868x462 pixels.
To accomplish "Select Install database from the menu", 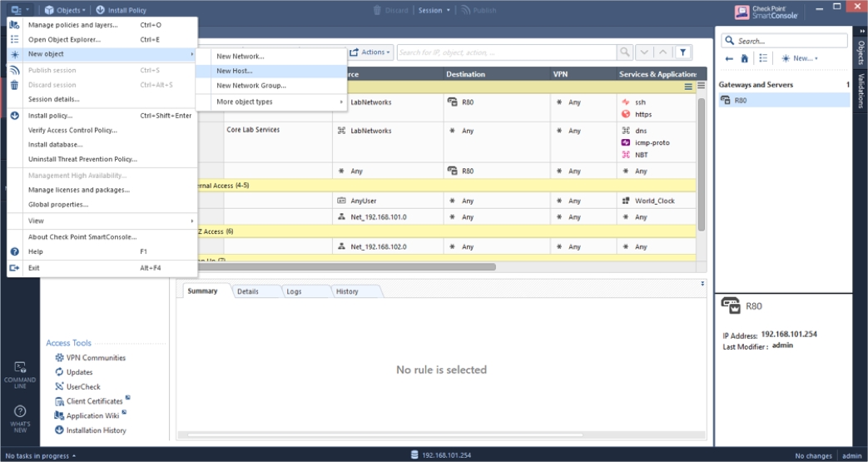I will pos(56,144).
